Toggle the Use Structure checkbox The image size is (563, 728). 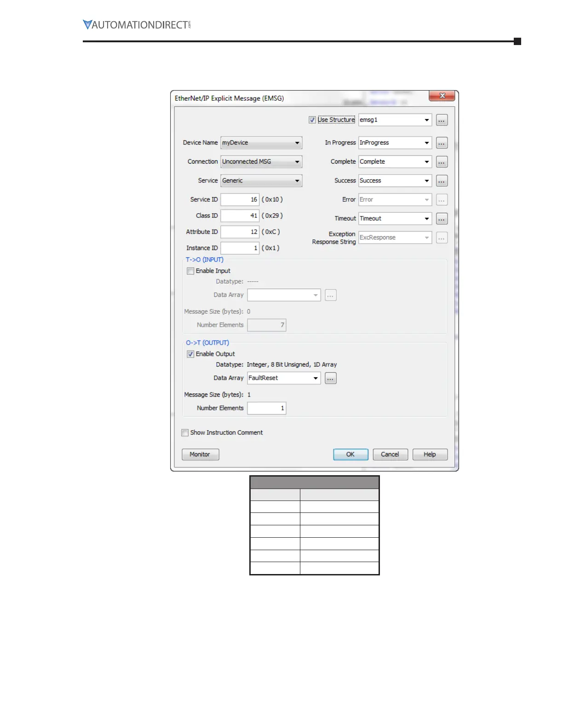[312, 120]
